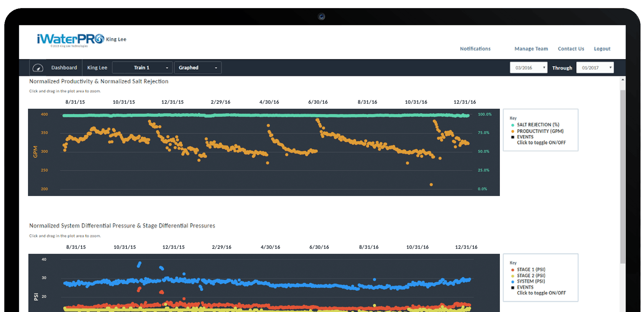Open the Dashboard tab
Screen dimensions: 644x312
[x=64, y=68]
